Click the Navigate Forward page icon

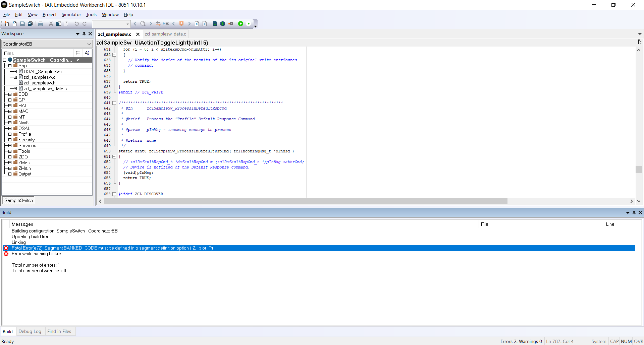[205, 24]
